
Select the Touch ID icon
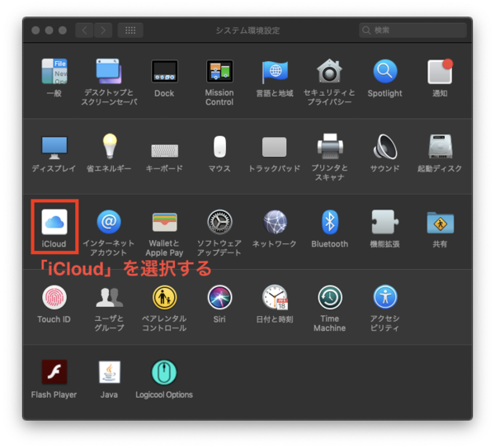click(54, 298)
